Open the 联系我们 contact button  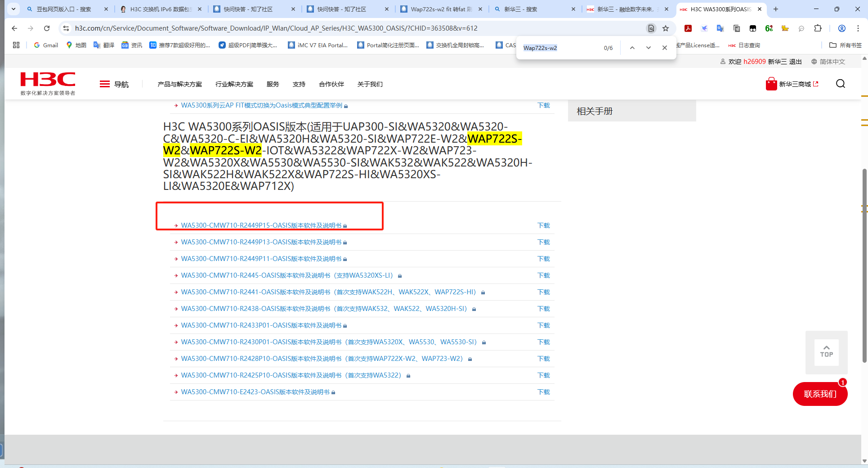click(820, 394)
